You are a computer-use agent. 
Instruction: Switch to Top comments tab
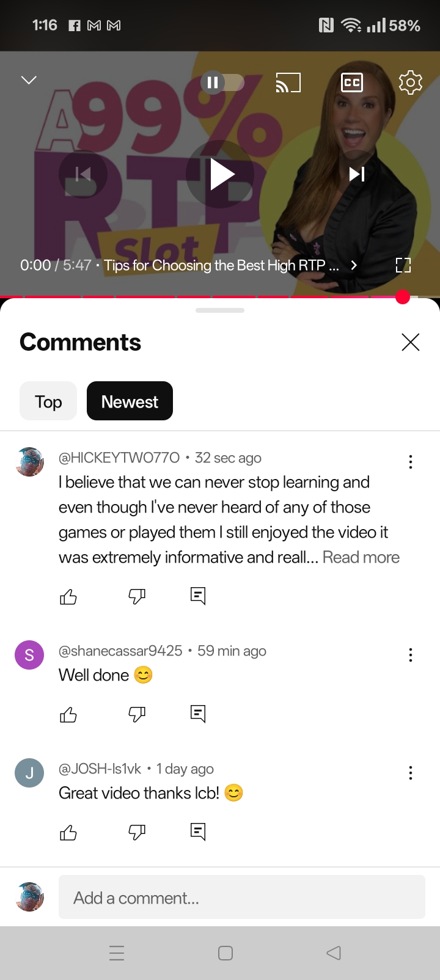pyautogui.click(x=48, y=401)
